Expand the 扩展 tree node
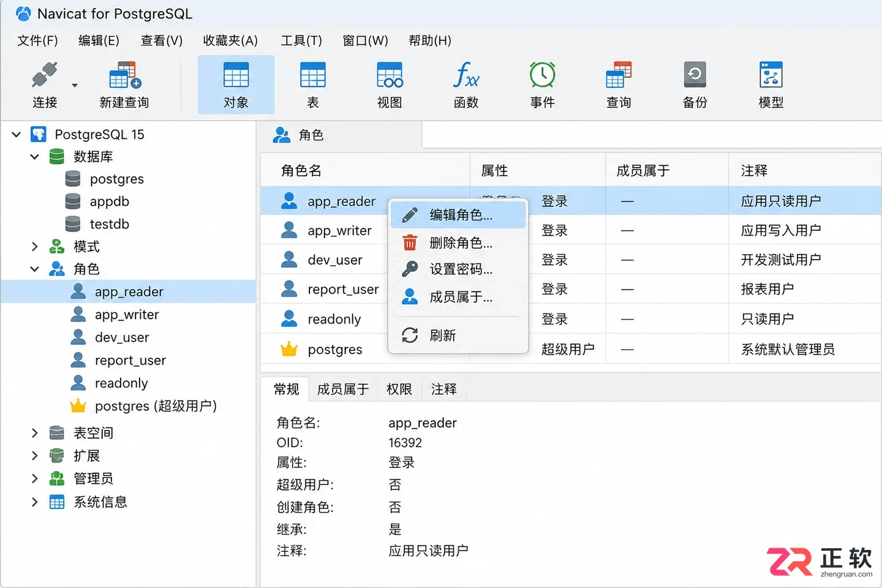This screenshot has height=588, width=882. [35, 456]
